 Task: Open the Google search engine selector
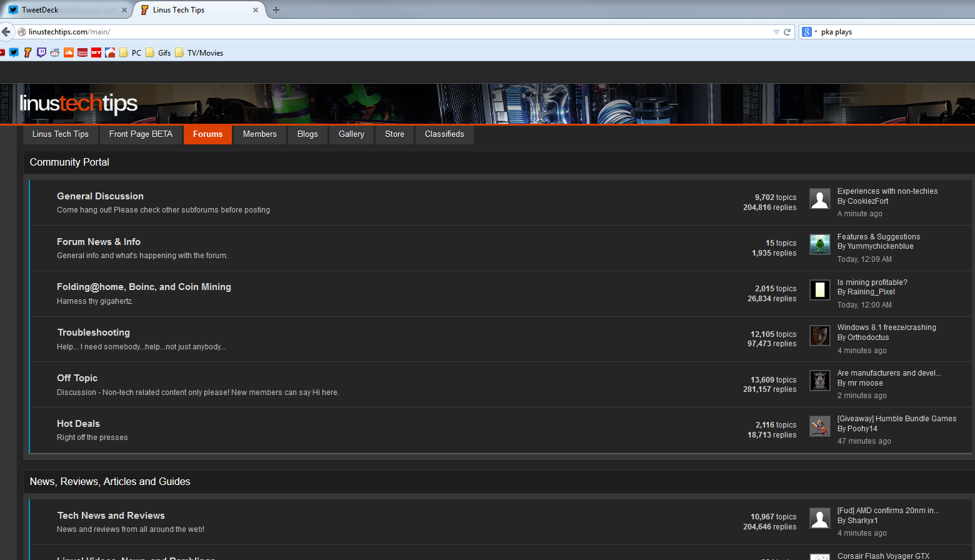click(809, 32)
